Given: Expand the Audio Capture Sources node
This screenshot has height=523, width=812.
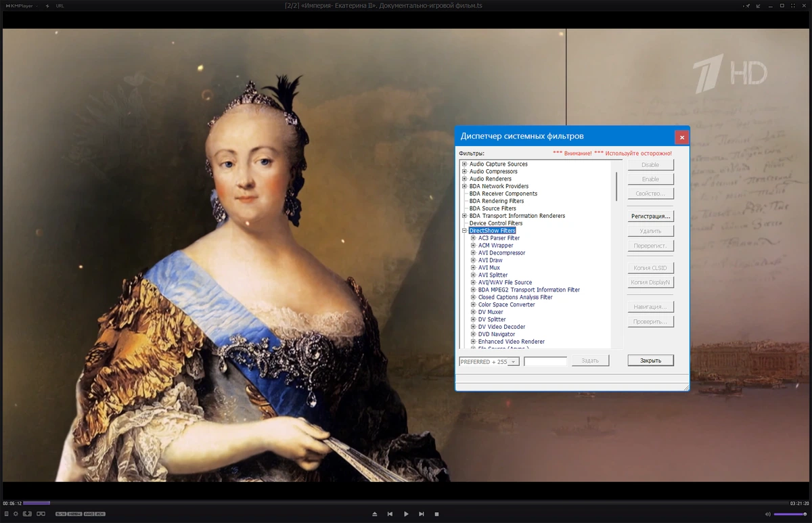Looking at the screenshot, I should (464, 164).
